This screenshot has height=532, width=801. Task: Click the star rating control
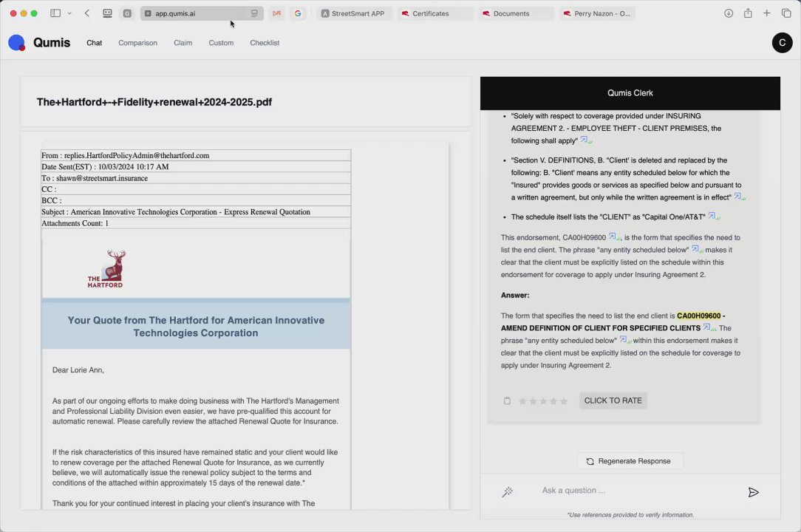(x=543, y=401)
